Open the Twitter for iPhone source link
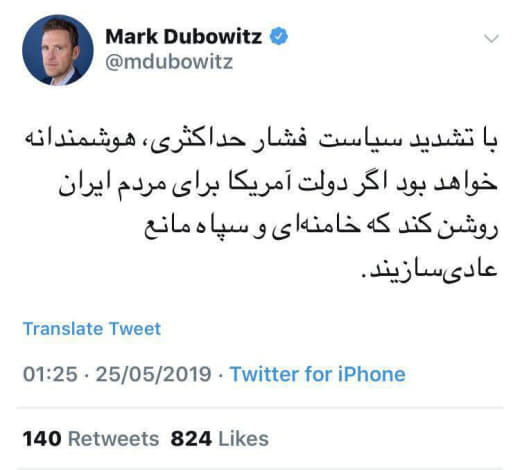 [318, 374]
